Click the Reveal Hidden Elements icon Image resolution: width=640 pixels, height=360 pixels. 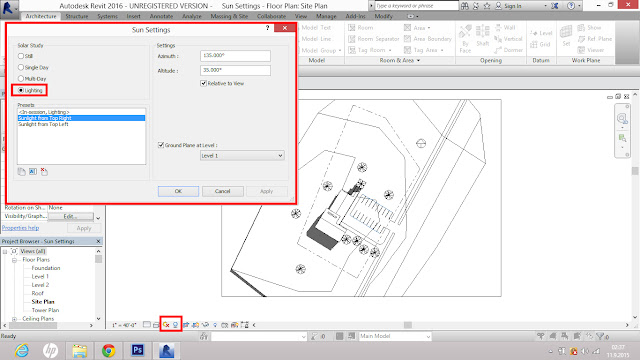coord(215,325)
